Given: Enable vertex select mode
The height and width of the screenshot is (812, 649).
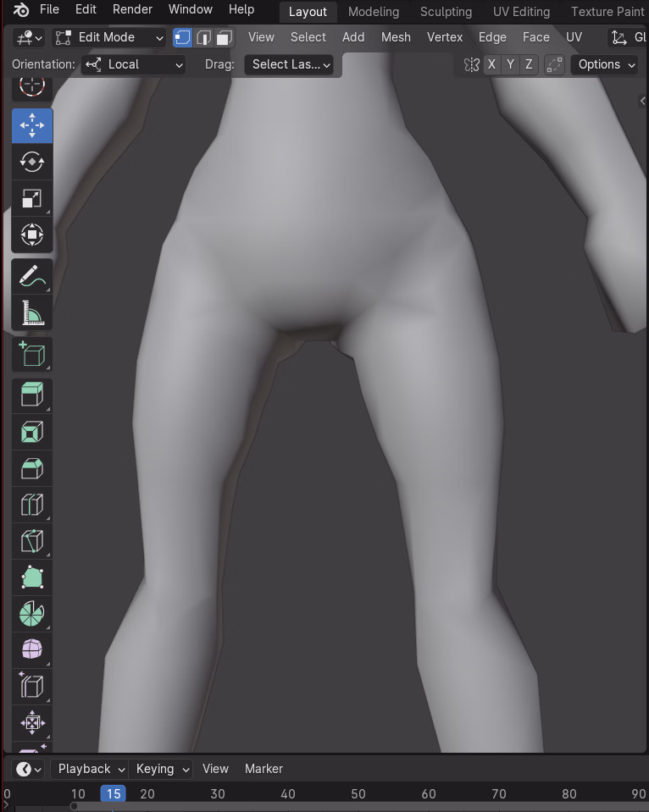Looking at the screenshot, I should [182, 37].
